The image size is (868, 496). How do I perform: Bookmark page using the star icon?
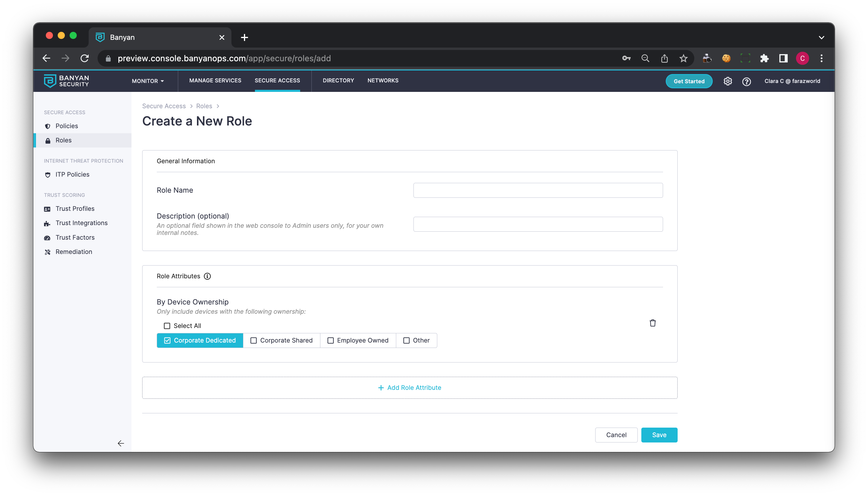click(683, 58)
